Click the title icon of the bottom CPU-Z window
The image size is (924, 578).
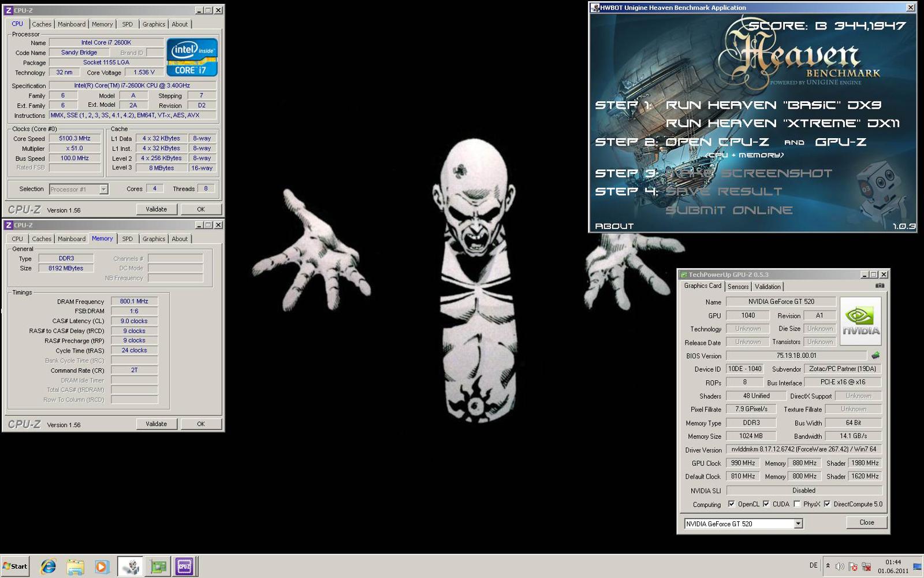[9, 225]
